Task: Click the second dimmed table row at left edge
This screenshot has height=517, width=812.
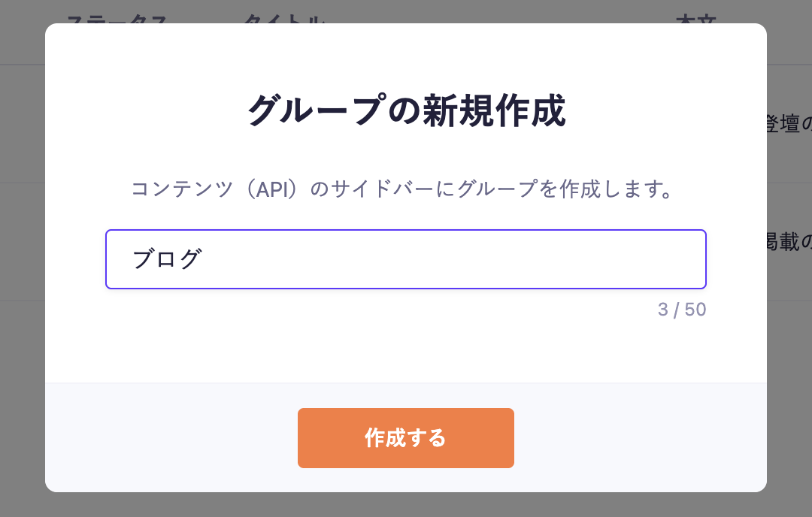Action: (x=22, y=242)
